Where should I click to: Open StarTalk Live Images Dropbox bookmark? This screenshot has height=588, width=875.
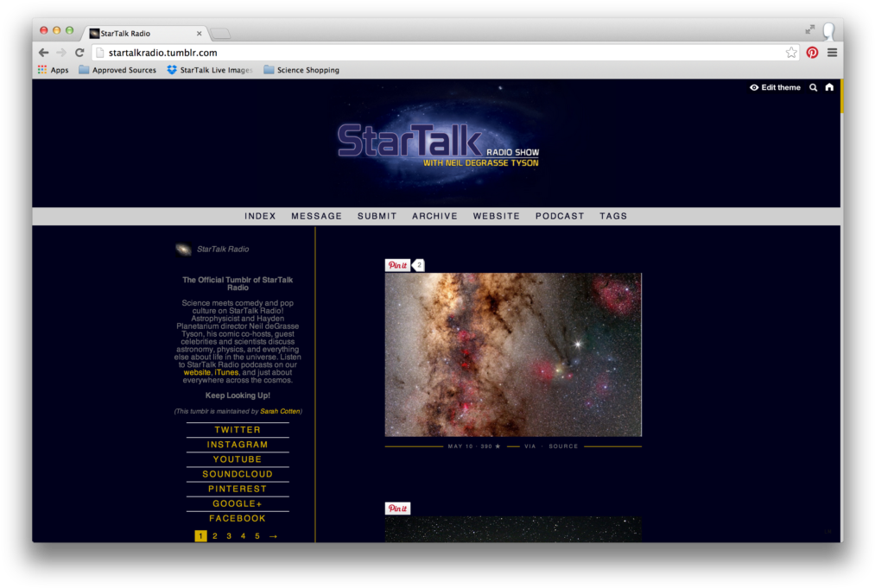coord(210,70)
